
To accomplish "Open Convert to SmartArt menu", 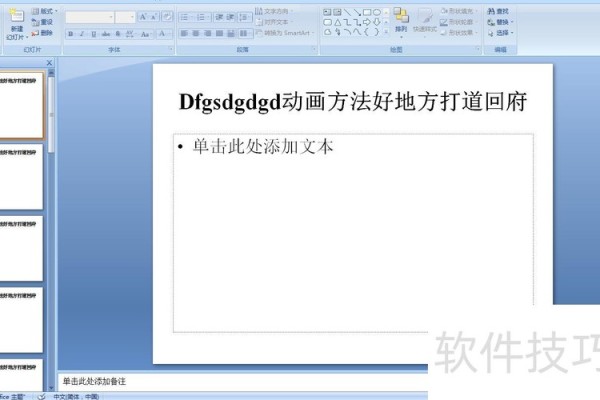I will coord(285,33).
